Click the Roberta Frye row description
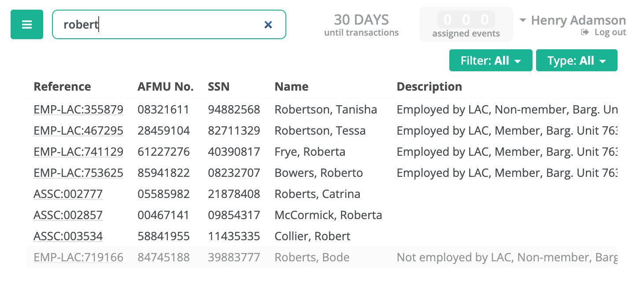The image size is (644, 293). pos(507,152)
